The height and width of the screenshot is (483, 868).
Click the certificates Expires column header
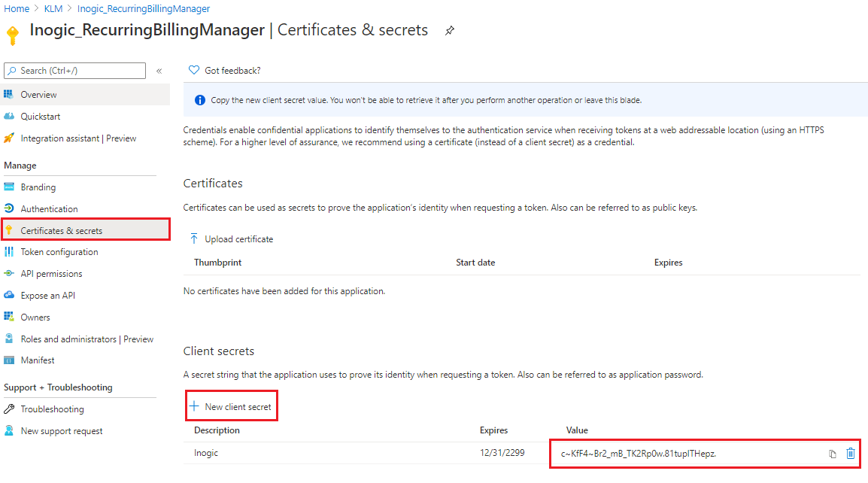click(668, 263)
